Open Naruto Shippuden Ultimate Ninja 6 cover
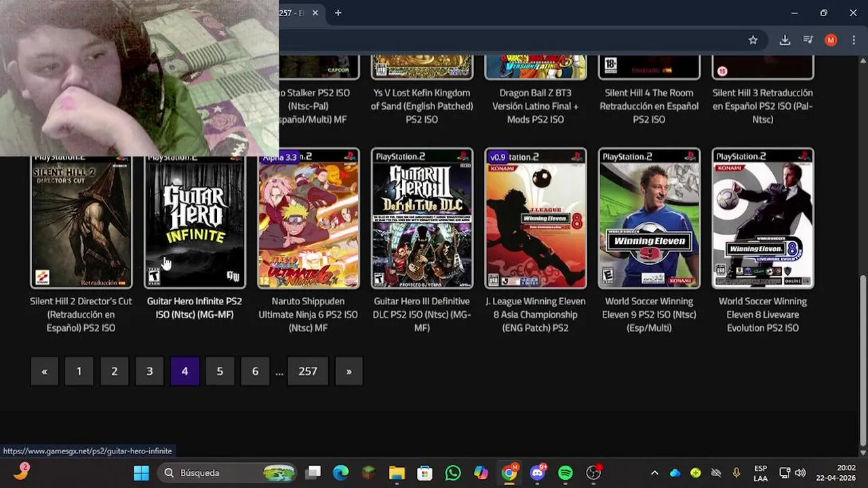The width and height of the screenshot is (868, 488). click(x=309, y=218)
